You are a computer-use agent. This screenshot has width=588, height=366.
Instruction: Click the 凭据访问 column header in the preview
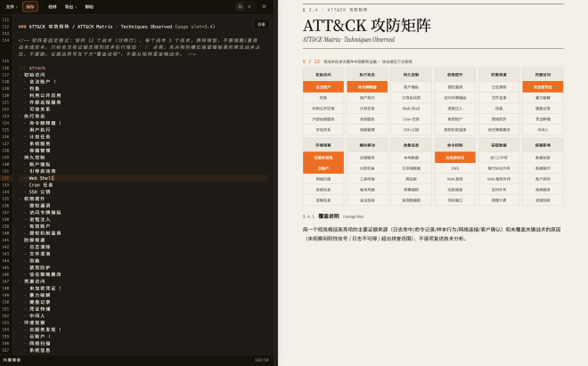point(543,75)
